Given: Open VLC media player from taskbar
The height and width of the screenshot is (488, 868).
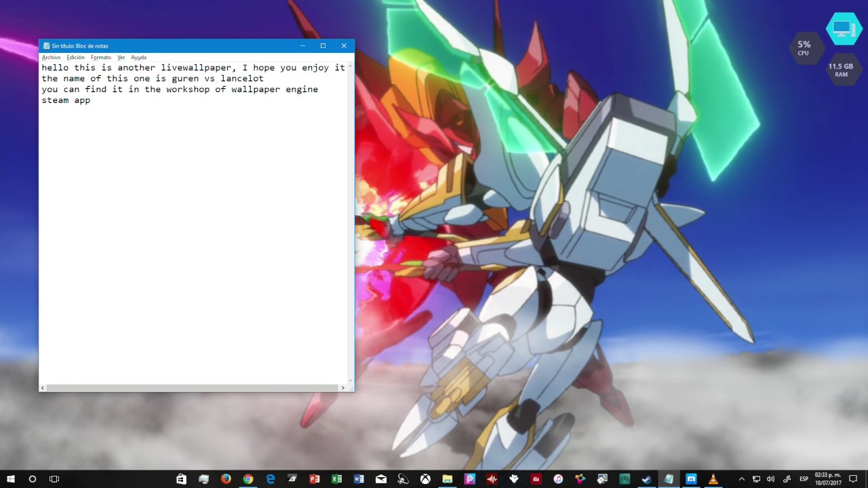Looking at the screenshot, I should tap(713, 479).
